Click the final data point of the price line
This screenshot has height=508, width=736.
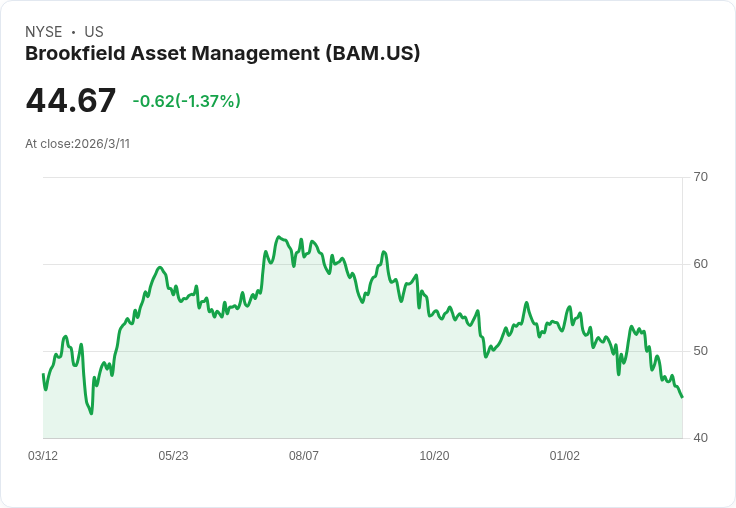click(682, 397)
